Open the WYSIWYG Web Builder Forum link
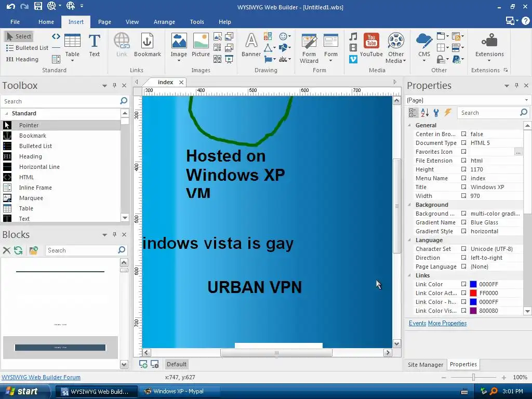Image resolution: width=532 pixels, height=399 pixels. [x=41, y=377]
